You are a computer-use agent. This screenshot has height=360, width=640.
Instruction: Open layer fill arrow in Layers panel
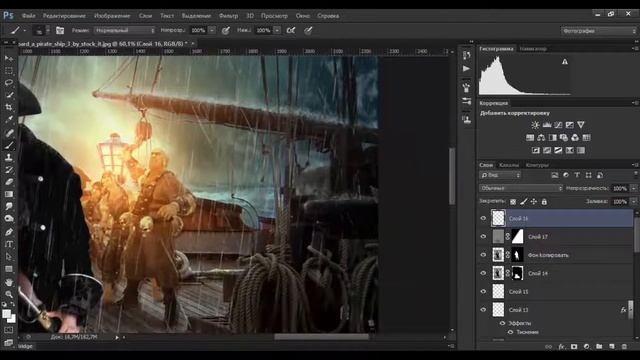tap(633, 202)
